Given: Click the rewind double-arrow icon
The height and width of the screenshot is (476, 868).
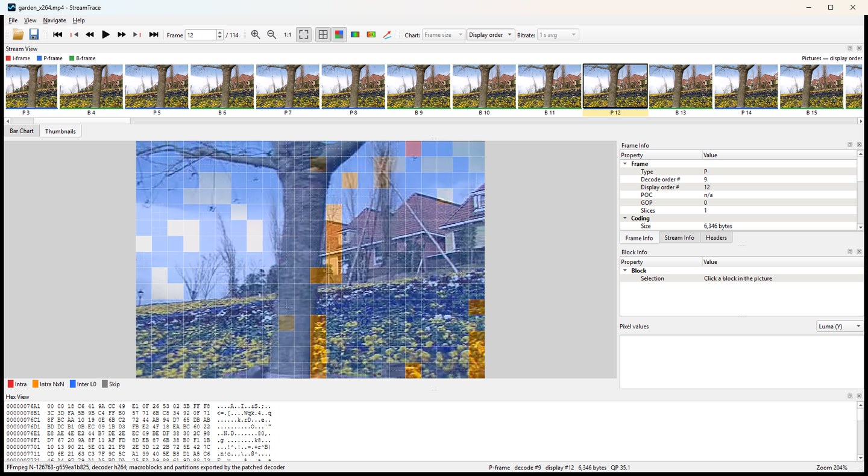Looking at the screenshot, I should pyautogui.click(x=90, y=35).
